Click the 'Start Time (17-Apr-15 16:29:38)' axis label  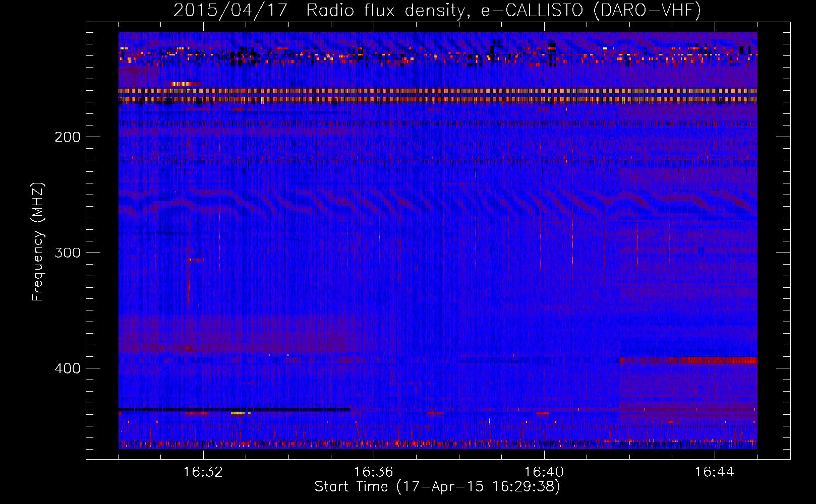coord(437,487)
